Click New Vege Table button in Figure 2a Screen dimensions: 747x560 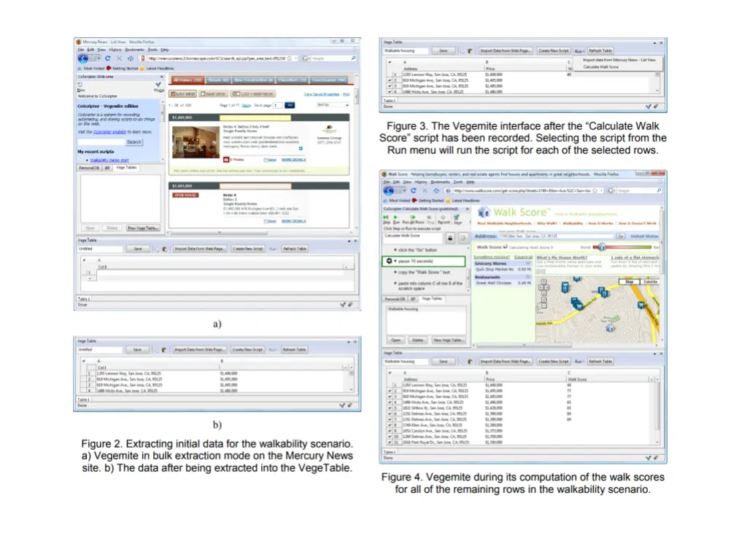tap(142, 228)
